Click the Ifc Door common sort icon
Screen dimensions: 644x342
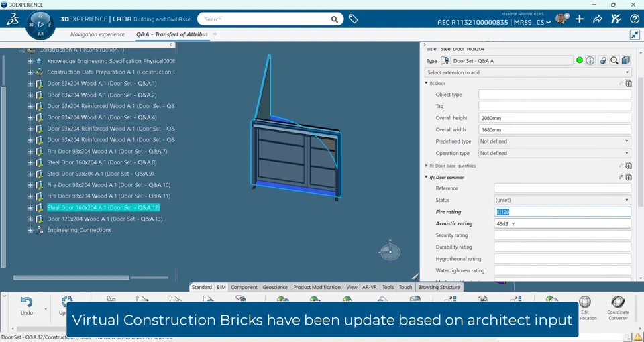pos(621,177)
